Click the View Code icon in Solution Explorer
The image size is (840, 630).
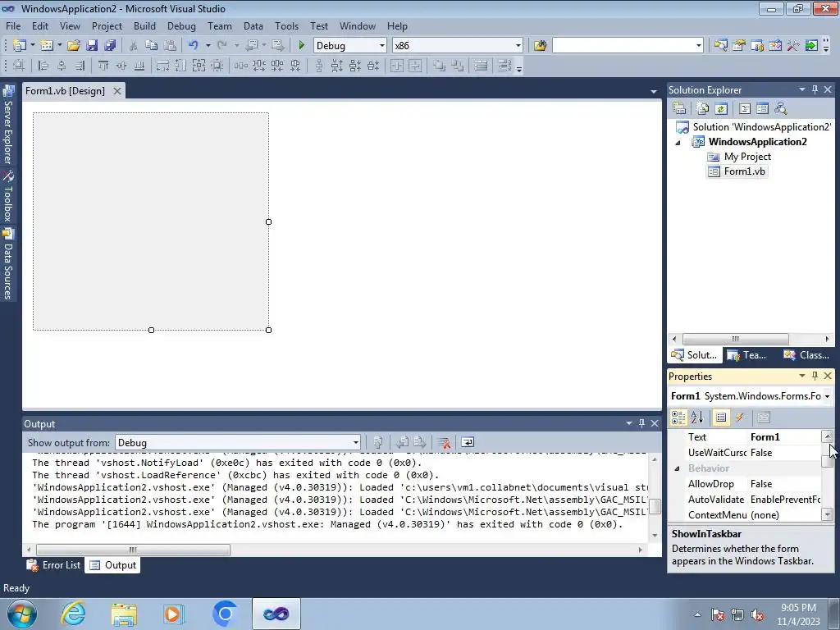(x=745, y=109)
